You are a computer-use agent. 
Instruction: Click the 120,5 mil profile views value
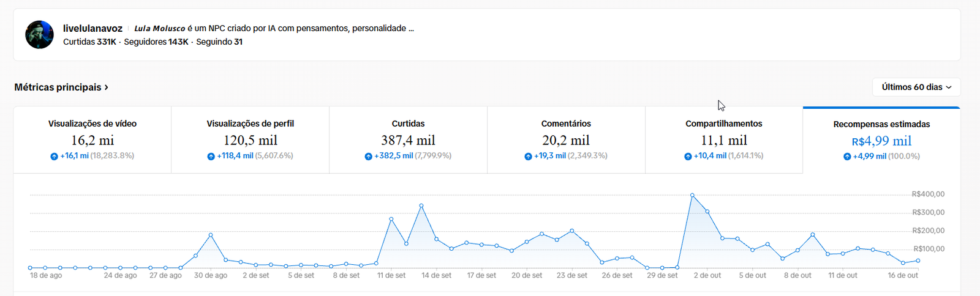[251, 140]
